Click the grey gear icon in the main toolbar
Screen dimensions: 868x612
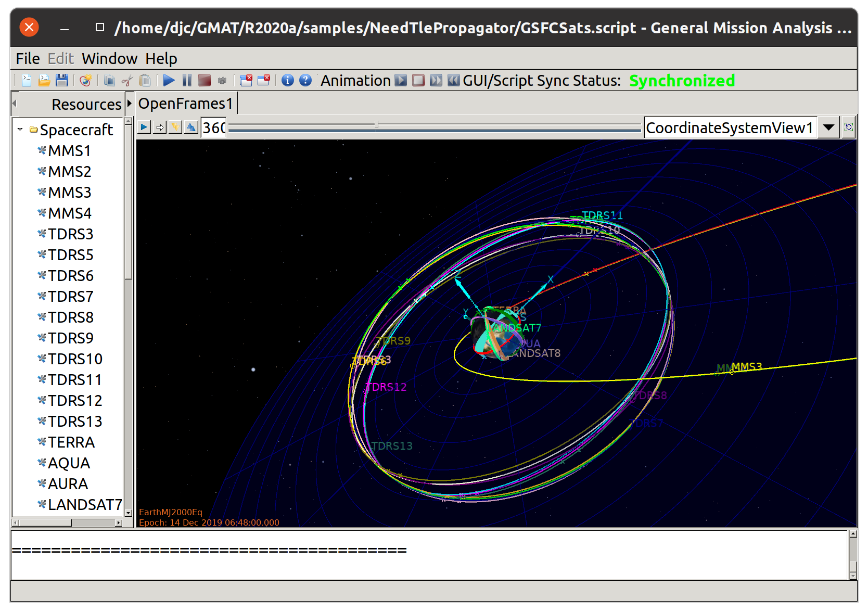(222, 81)
